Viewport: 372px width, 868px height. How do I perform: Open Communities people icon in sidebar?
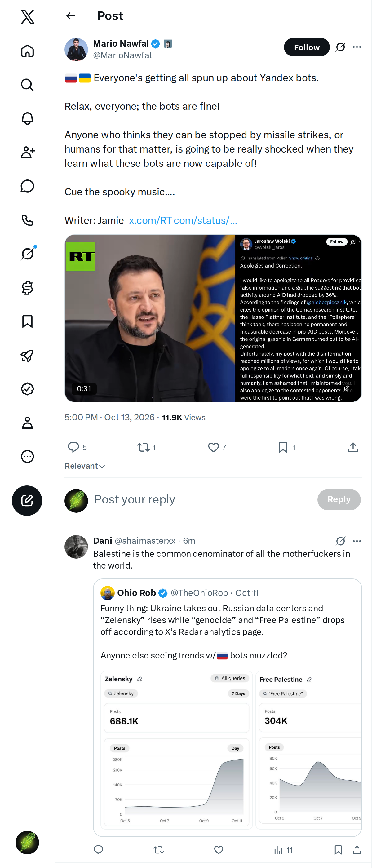pyautogui.click(x=27, y=152)
